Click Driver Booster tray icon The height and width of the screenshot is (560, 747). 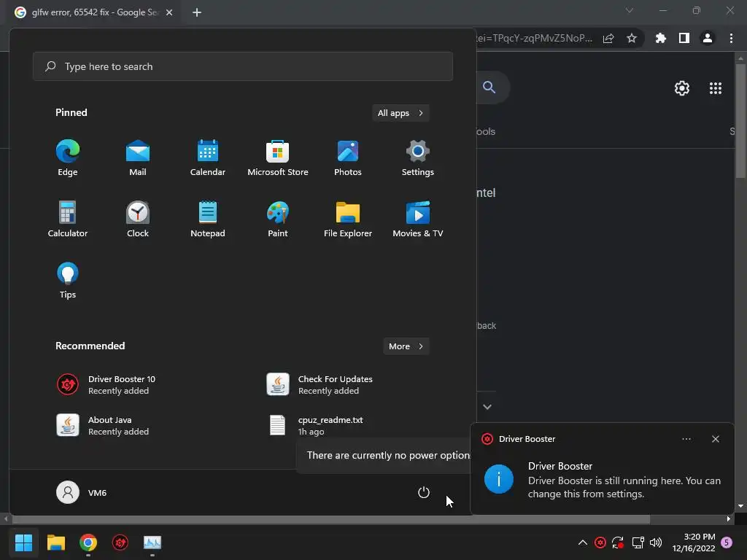(x=600, y=542)
